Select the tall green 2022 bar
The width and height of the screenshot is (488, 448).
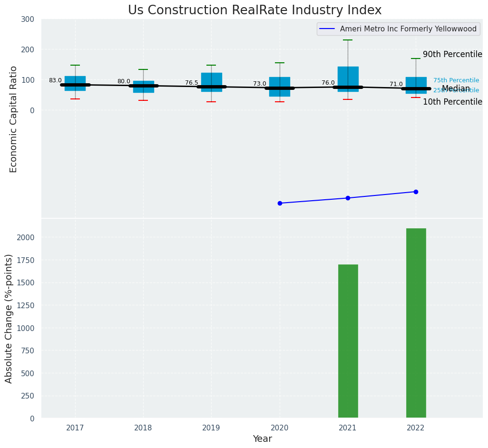[x=416, y=323]
